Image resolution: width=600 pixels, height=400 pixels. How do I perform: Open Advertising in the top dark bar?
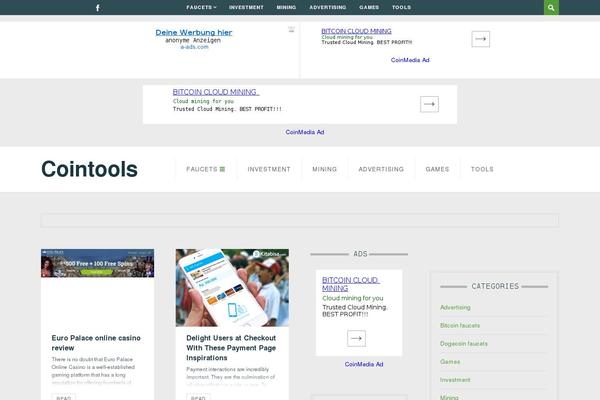tap(328, 7)
